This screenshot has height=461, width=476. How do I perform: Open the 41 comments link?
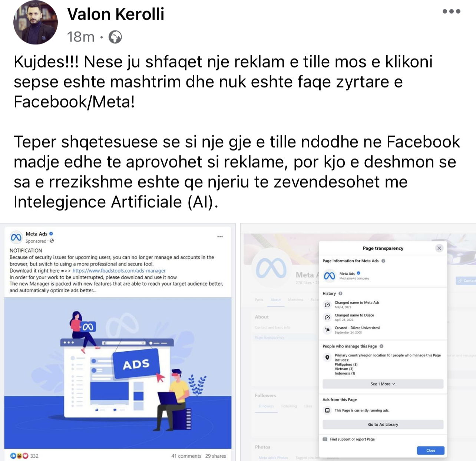[186, 456]
